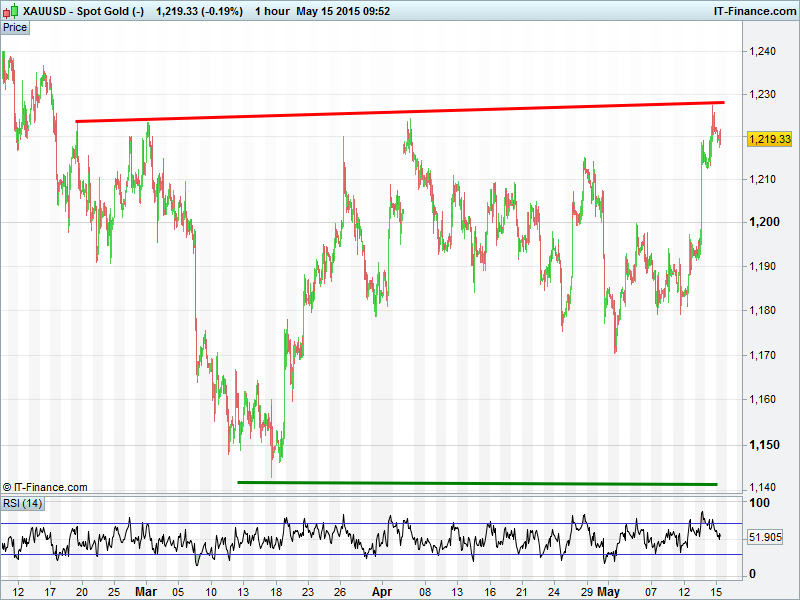Viewport: 800px width, 600px height.
Task: Click the bold 1,200 price axis label
Action: 763,222
